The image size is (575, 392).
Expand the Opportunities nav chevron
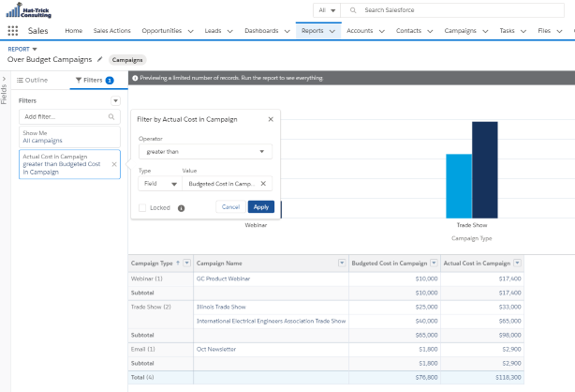[x=191, y=31]
